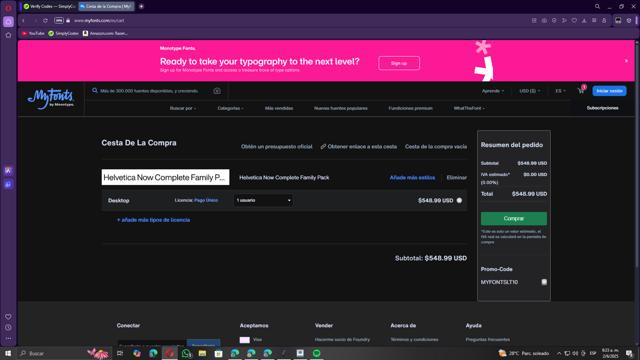Image resolution: width=640 pixels, height=360 pixels.
Task: Click '+ añade más tipos de licencia'
Action: point(153,220)
